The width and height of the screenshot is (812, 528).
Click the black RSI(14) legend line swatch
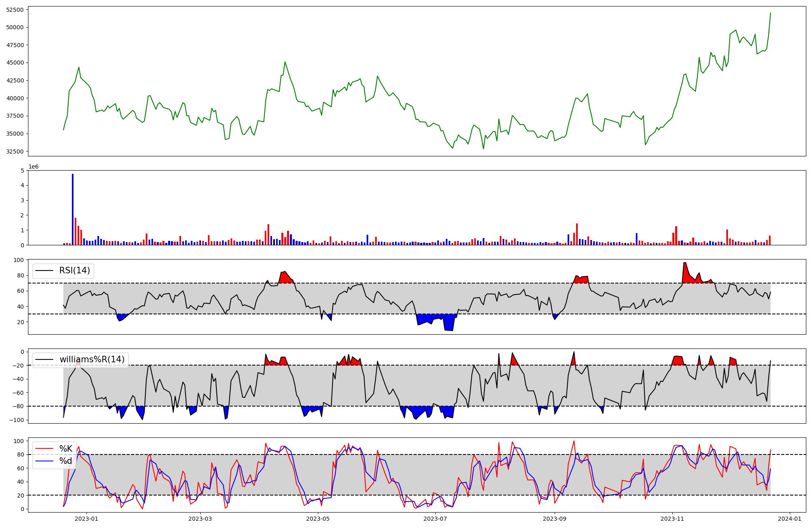tap(44, 270)
